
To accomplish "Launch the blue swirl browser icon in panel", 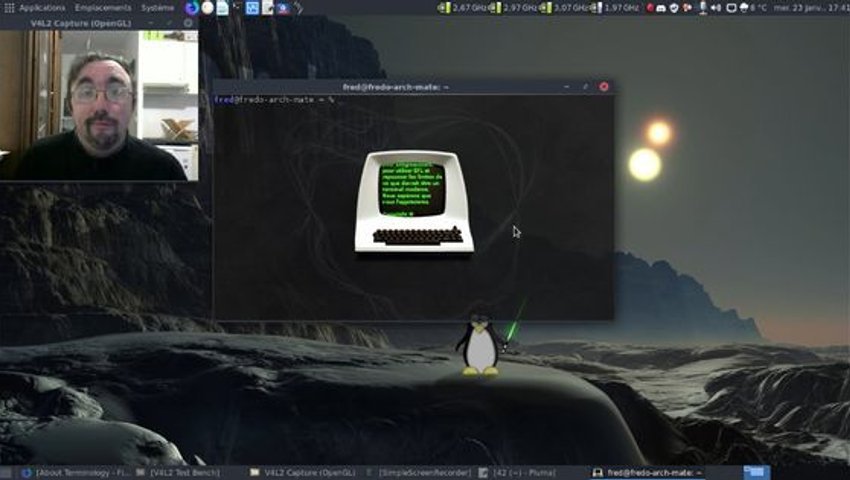I will coord(191,8).
